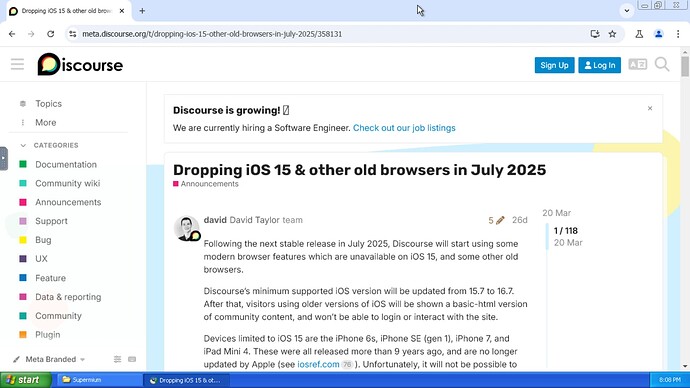Click the pencil edit history icon
This screenshot has height=388, width=690.
[500, 220]
